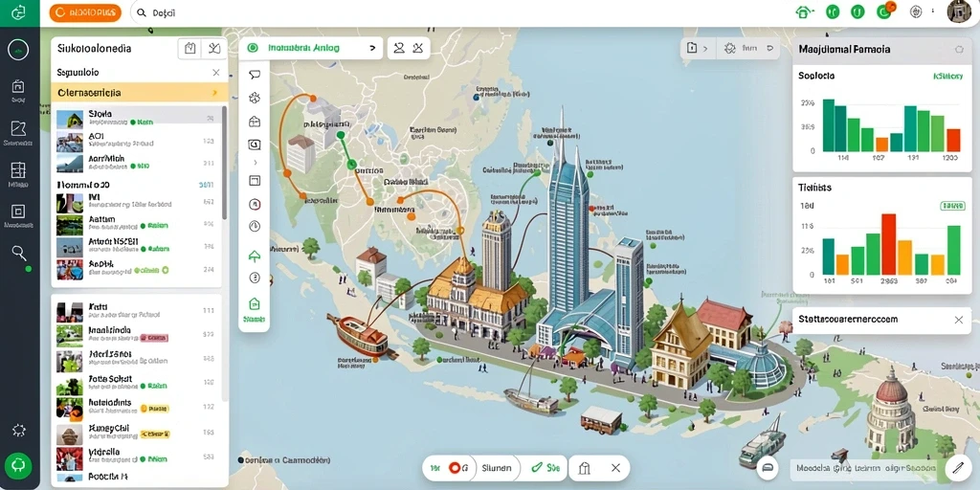Click the green check Ste button
This screenshot has width=980, height=490.
click(546, 467)
